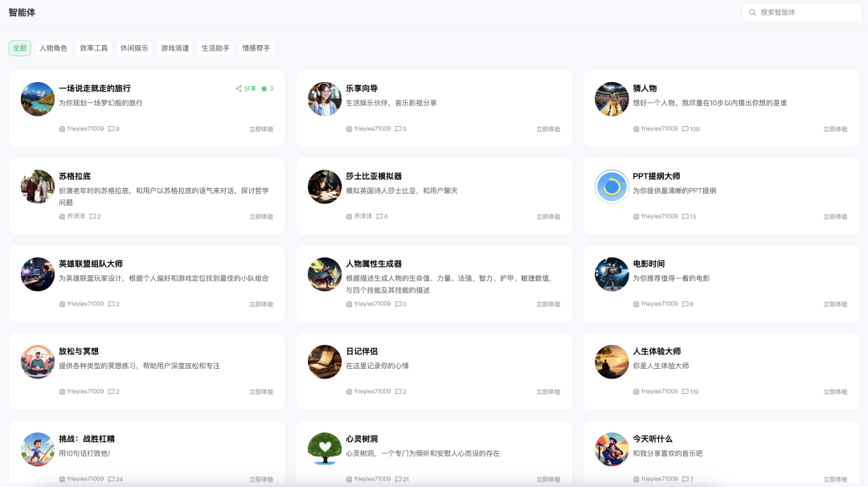Viewport: 868px width, 487px height.
Task: Open the 猜人物 agent title
Action: tap(645, 88)
